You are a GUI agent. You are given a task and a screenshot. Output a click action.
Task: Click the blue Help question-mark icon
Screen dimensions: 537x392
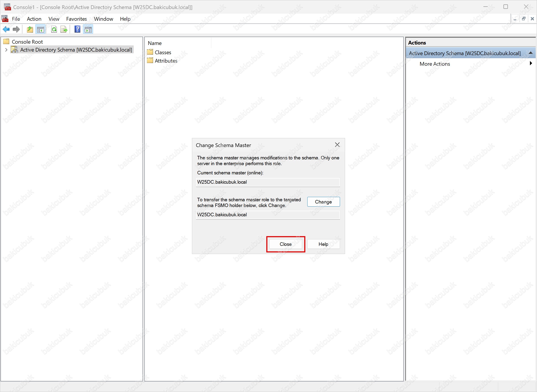(77, 29)
